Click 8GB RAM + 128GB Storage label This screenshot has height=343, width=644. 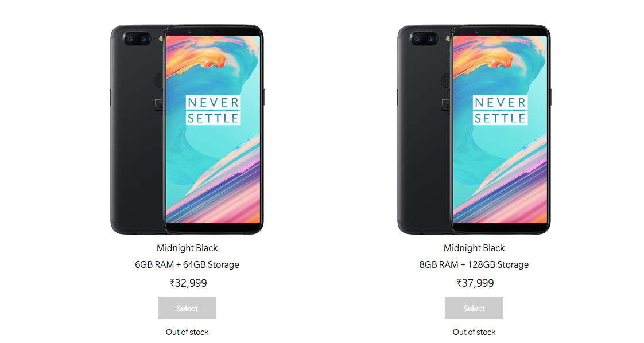coord(474,264)
